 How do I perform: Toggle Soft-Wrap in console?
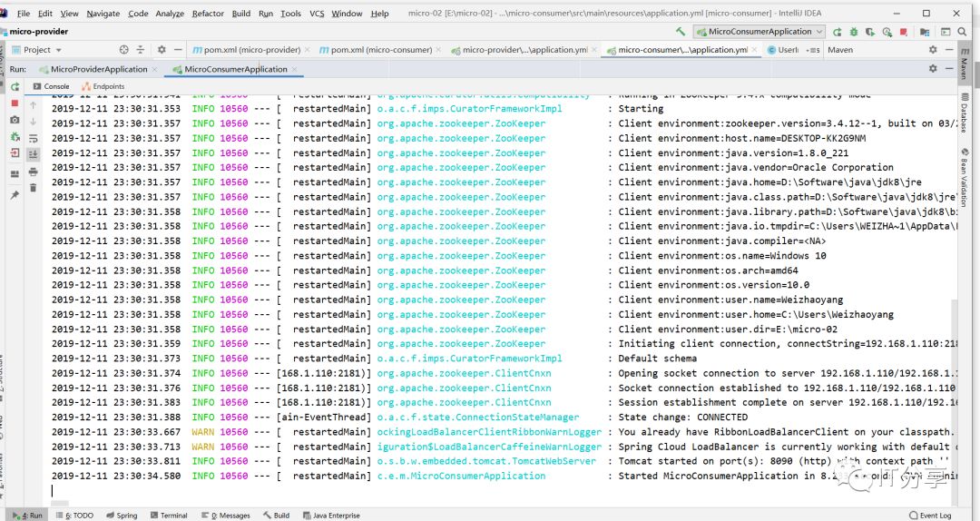point(34,138)
